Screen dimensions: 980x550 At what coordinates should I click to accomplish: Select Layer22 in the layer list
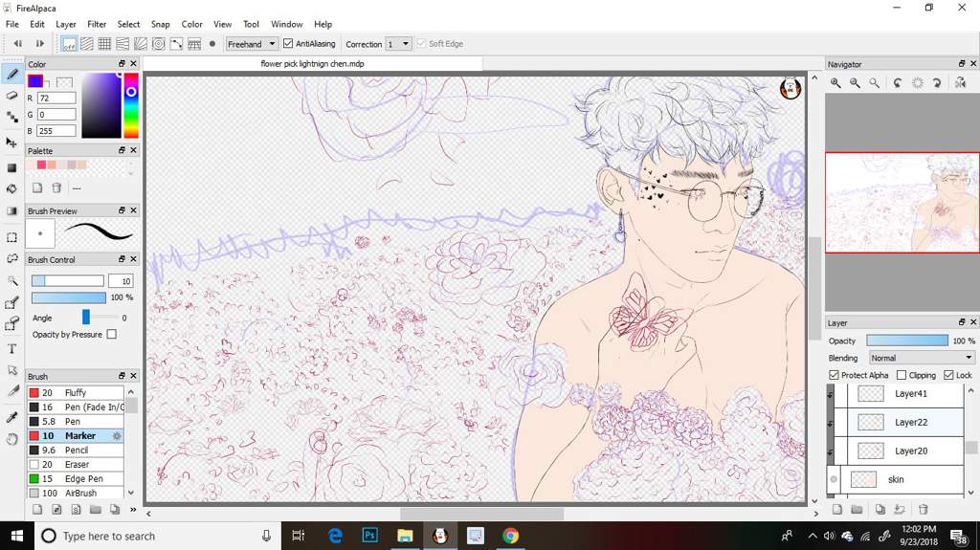(x=898, y=423)
